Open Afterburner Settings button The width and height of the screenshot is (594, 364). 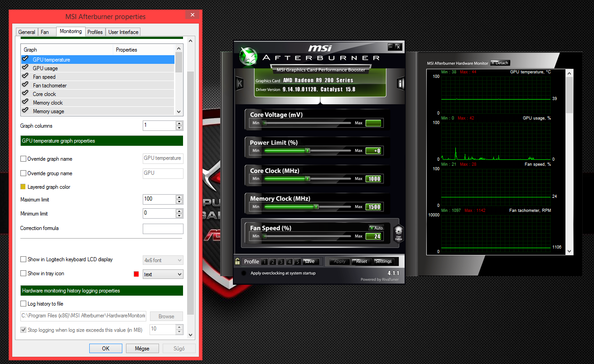(383, 262)
